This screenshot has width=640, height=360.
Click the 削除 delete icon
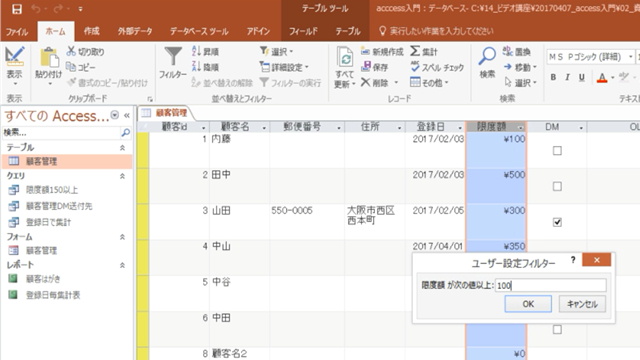pyautogui.click(x=365, y=82)
